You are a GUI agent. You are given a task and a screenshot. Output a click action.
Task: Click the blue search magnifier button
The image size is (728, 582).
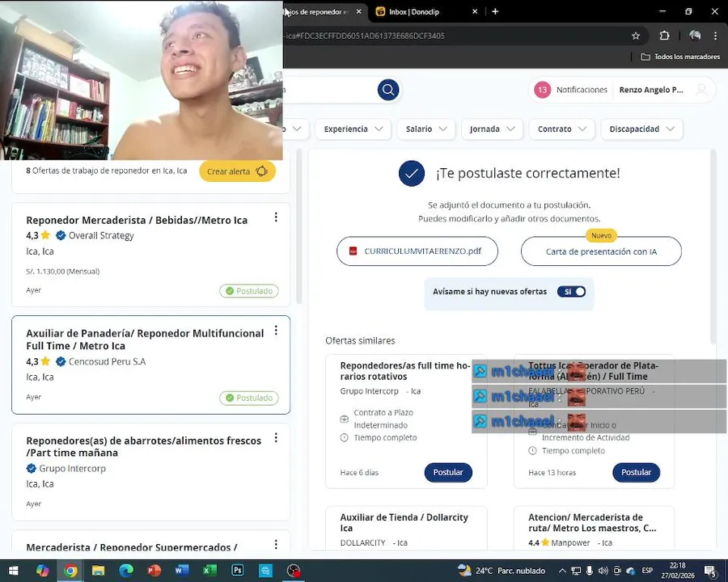point(388,90)
